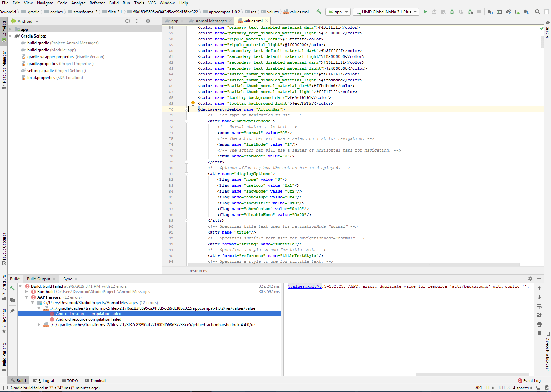Switch to the Sync tab in Build panel
The width and height of the screenshot is (551, 392).
coord(68,279)
